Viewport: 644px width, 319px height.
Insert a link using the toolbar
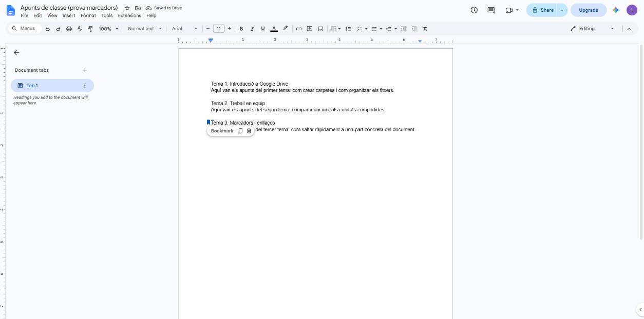298,29
